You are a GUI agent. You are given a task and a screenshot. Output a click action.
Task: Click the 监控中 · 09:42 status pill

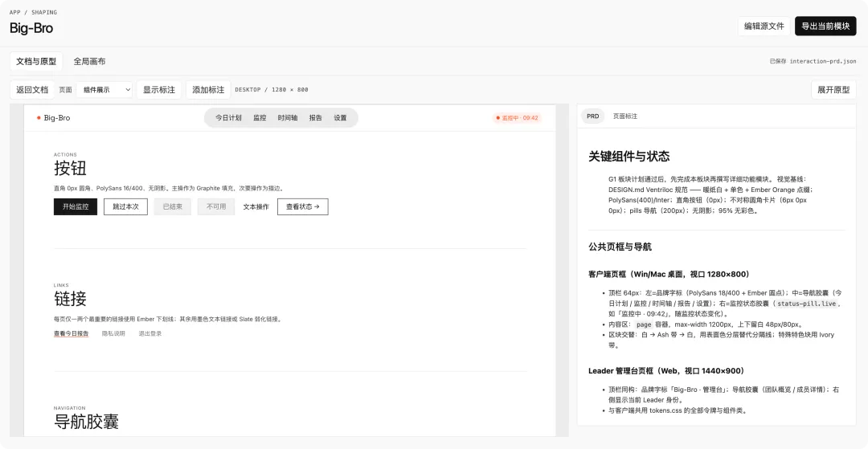(517, 118)
